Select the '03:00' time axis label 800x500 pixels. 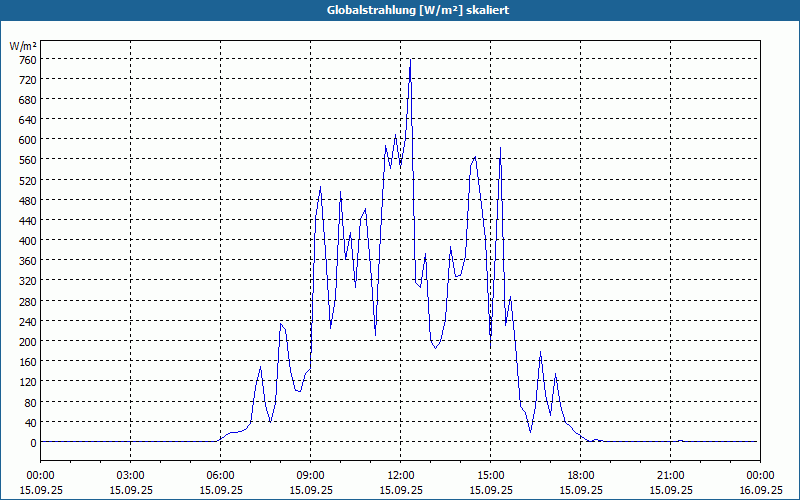click(130, 476)
